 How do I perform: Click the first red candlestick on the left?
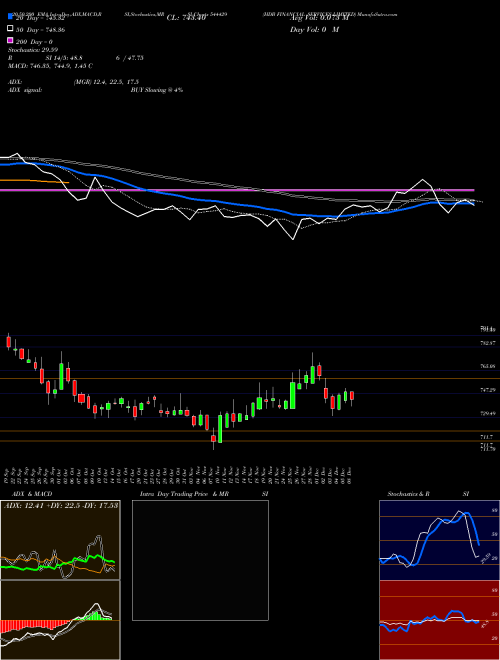coord(8,341)
